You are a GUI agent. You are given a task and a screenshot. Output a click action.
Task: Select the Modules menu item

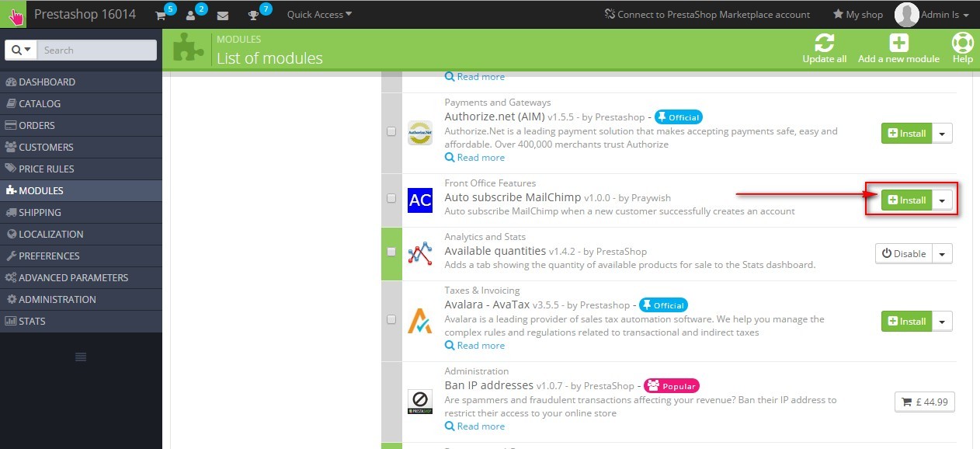(x=81, y=190)
